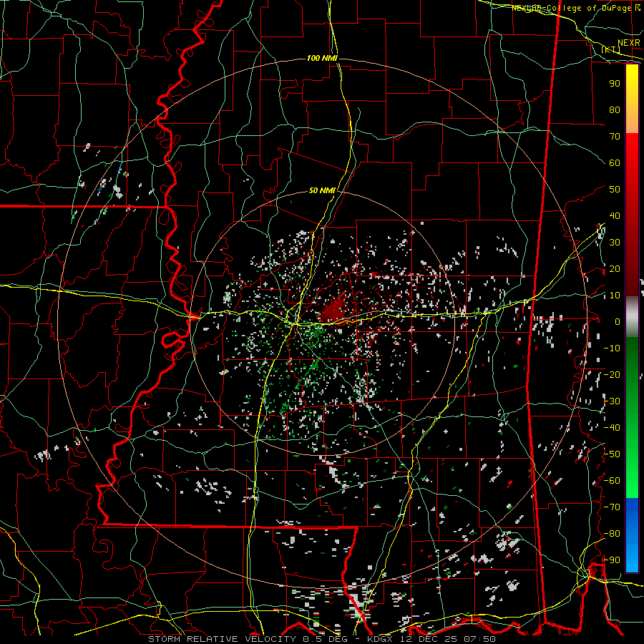Click the 20 label on velocity scale

point(615,268)
